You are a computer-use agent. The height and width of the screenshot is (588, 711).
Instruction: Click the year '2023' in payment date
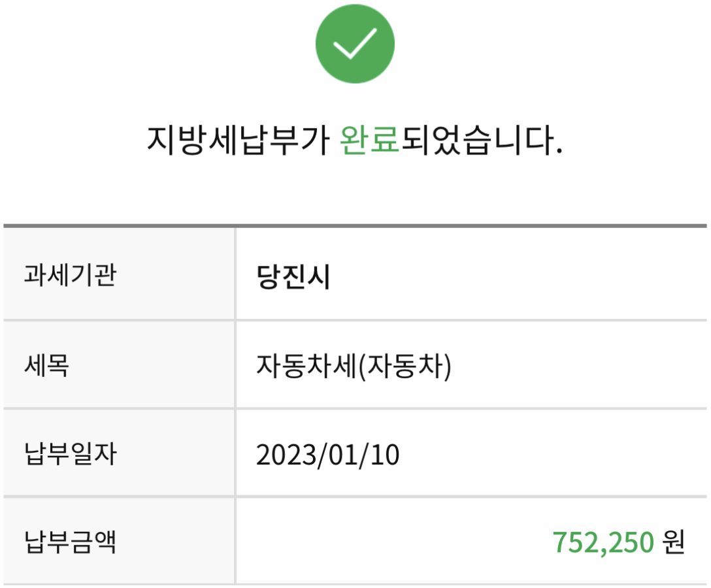[x=286, y=455]
